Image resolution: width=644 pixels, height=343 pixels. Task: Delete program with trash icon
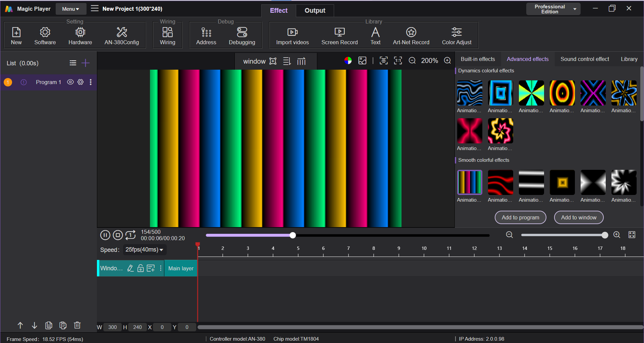point(77,325)
